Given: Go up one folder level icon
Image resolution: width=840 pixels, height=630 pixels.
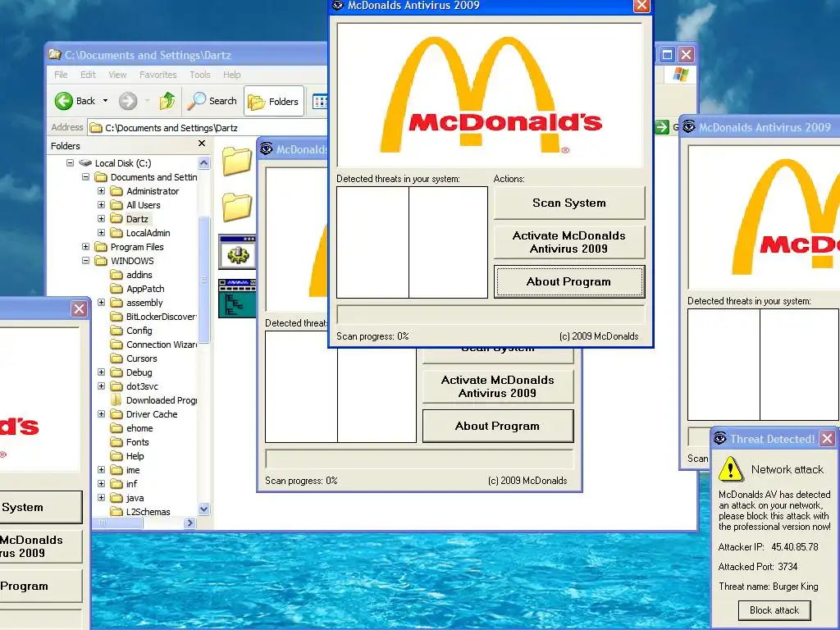Looking at the screenshot, I should tap(167, 101).
